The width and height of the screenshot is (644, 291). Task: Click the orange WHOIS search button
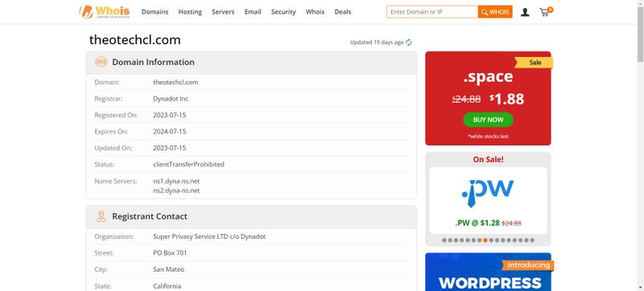495,12
